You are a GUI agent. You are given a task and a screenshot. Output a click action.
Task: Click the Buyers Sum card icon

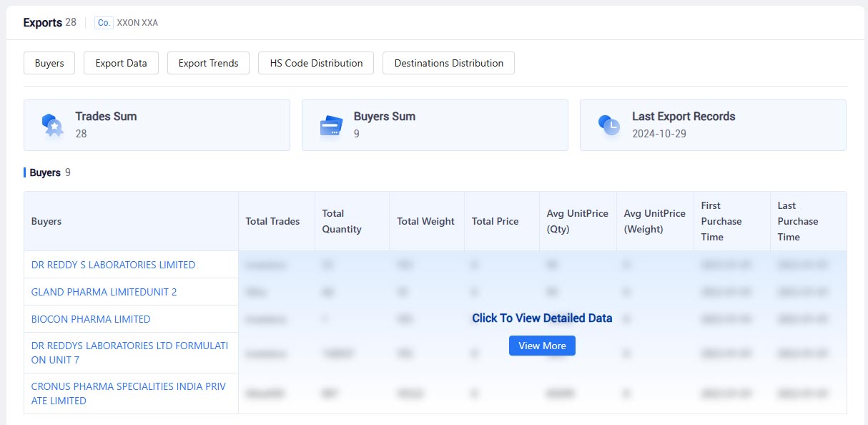pyautogui.click(x=330, y=125)
